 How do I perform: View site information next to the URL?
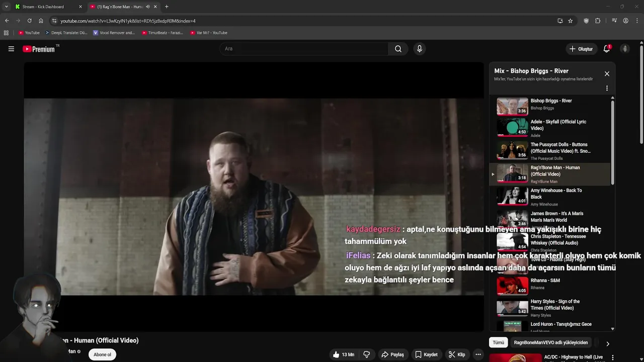pos(54,21)
